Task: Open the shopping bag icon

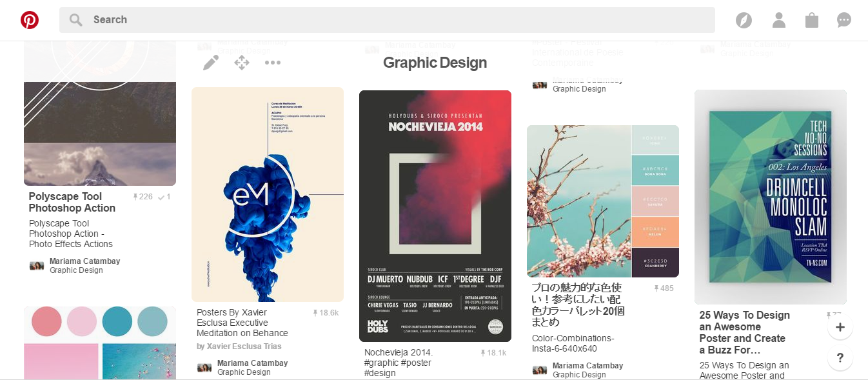Action: click(811, 20)
